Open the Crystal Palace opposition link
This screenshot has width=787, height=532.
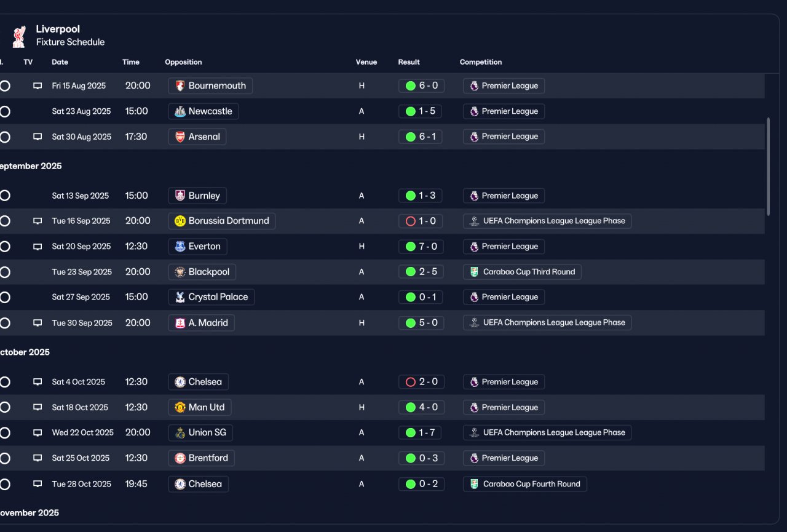pos(211,297)
